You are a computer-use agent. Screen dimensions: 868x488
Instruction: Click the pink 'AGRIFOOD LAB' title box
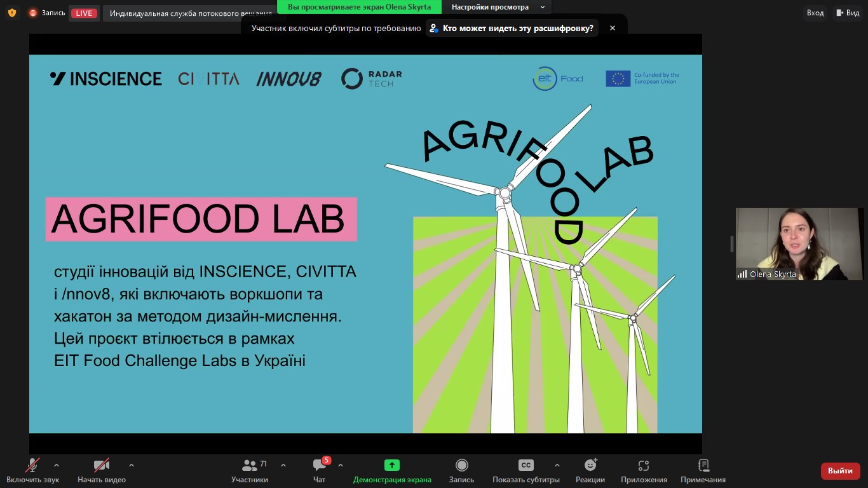(201, 219)
